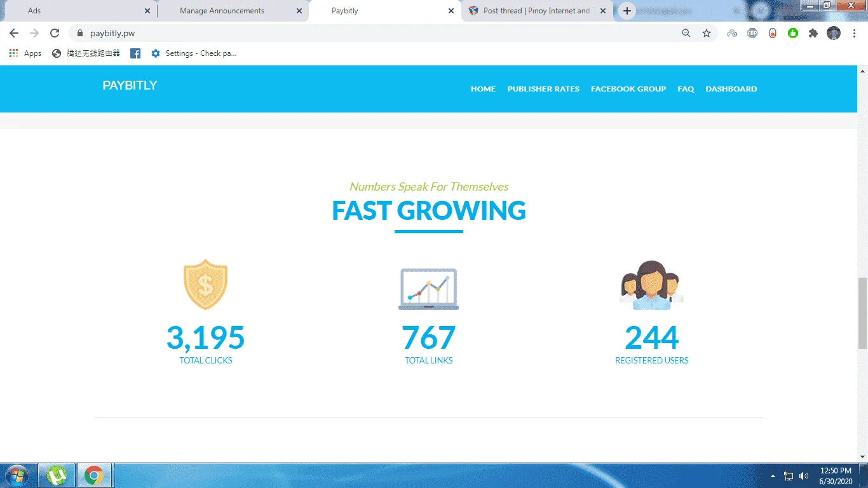Viewport: 868px width, 488px height.
Task: Click the gold dollar shield icon
Action: click(x=206, y=285)
